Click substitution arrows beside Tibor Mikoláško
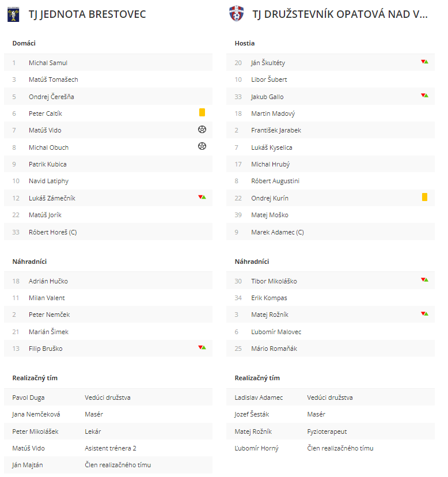This screenshot has height=477, width=448. [424, 280]
